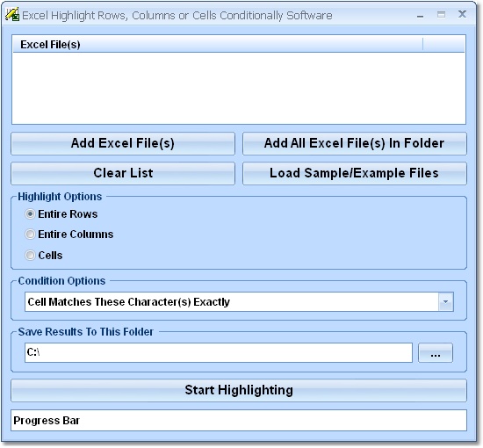483x448 pixels.
Task: Close the Excel Highlight software window
Action: [x=462, y=14]
